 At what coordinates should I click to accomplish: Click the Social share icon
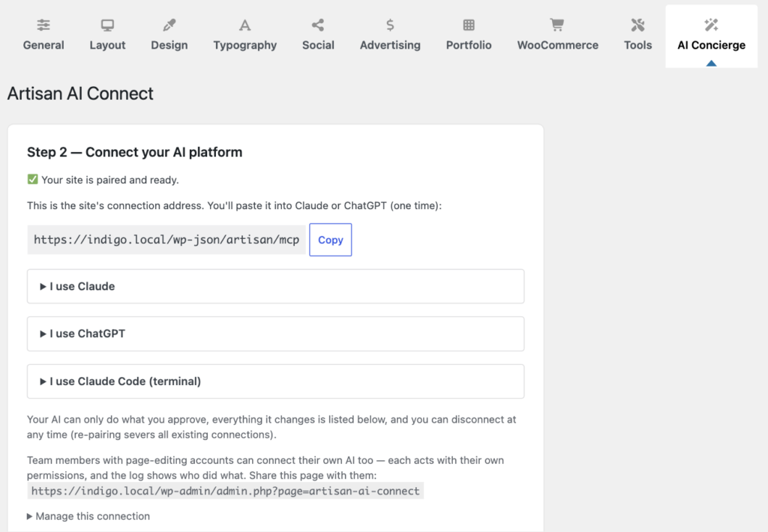click(x=318, y=25)
